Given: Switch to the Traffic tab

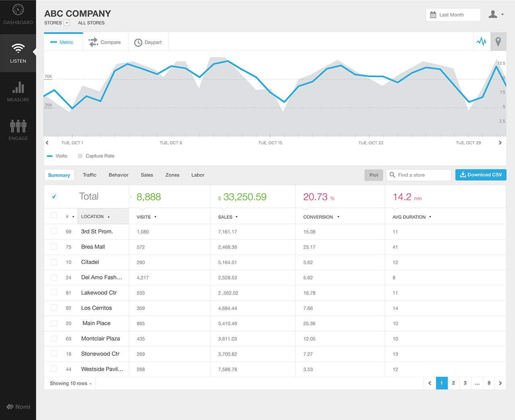Looking at the screenshot, I should point(90,175).
